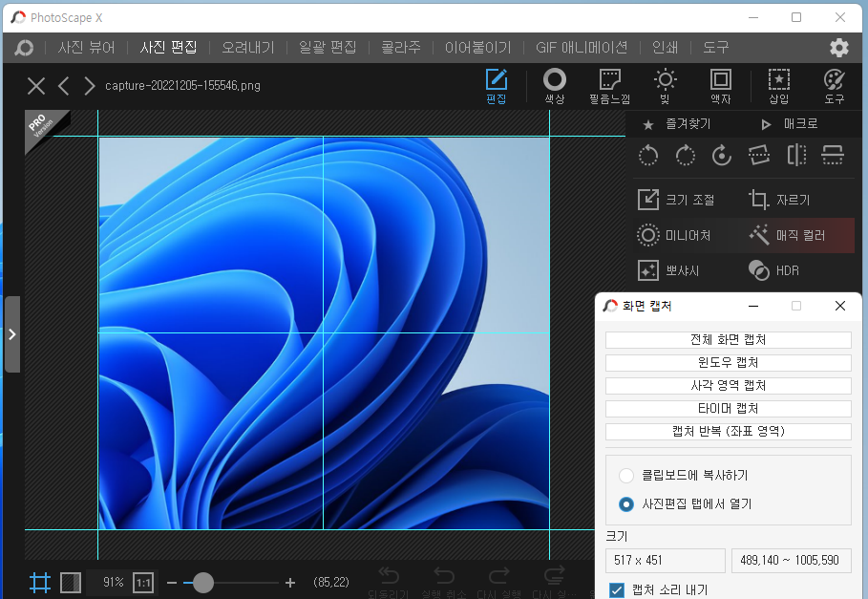Switch to 이어붙이기 tab
Image resolution: width=868 pixels, height=599 pixels.
pyautogui.click(x=477, y=48)
